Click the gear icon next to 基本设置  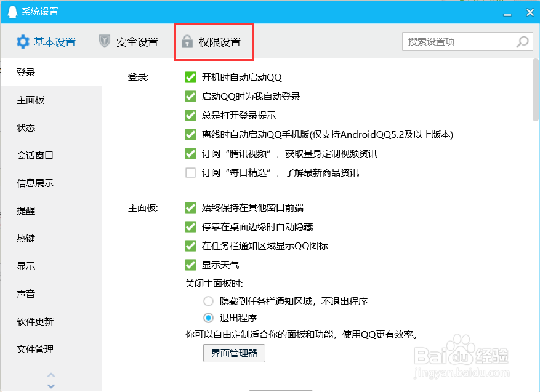pyautogui.click(x=23, y=42)
